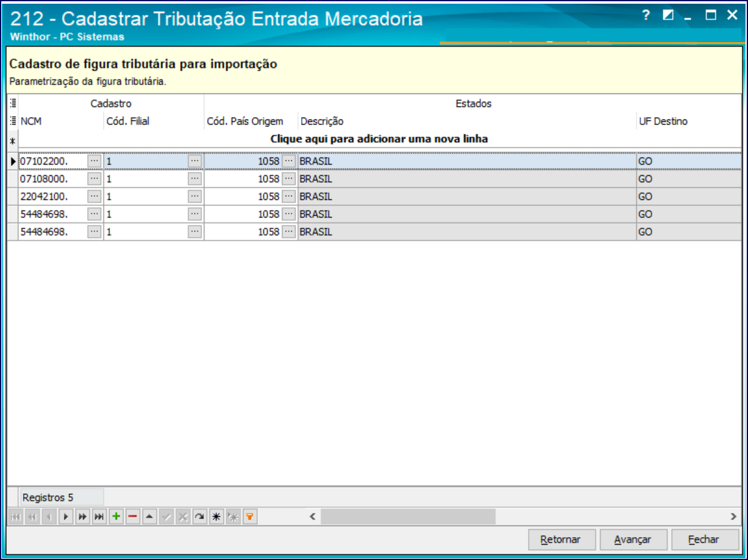
Task: Click the Avançar button
Action: click(633, 540)
